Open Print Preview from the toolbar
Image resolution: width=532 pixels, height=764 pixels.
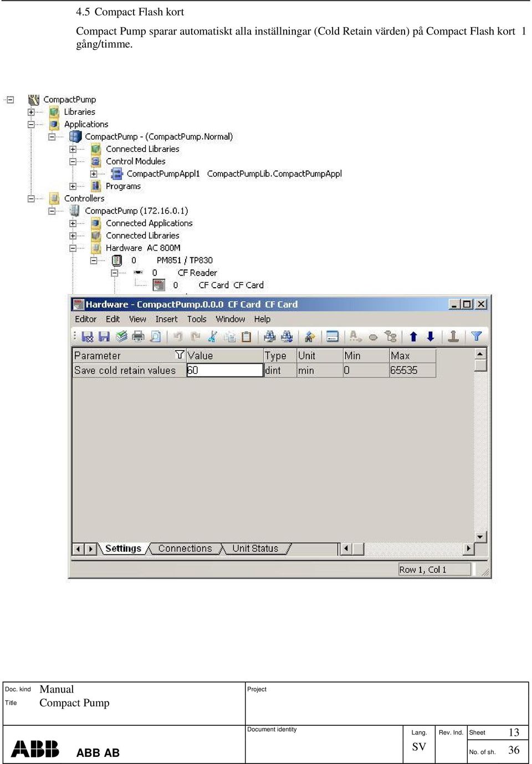coord(156,337)
